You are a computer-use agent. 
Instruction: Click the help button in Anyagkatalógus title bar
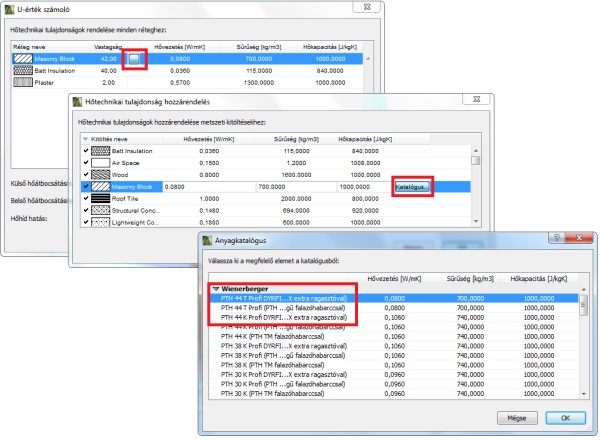(x=557, y=238)
